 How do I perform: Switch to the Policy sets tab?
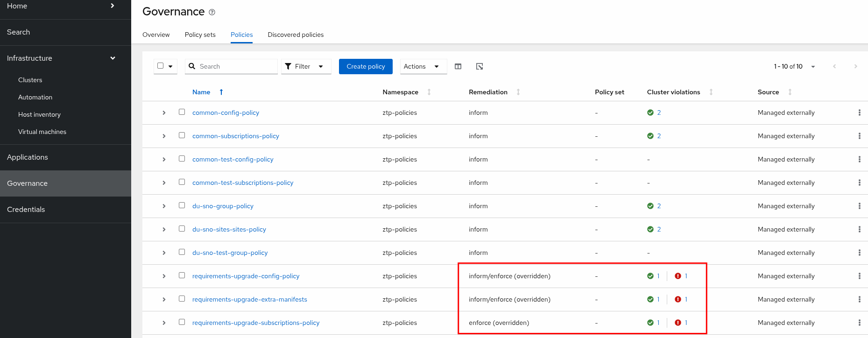[200, 35]
